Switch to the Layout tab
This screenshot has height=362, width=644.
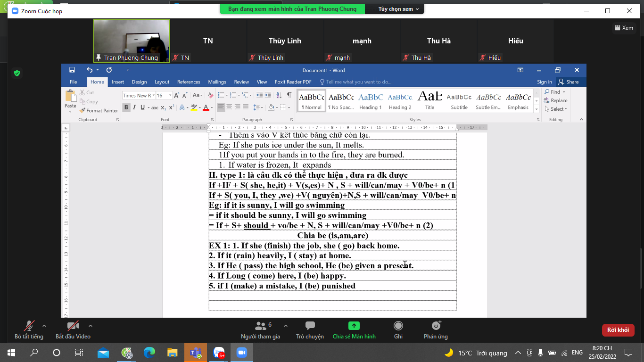(x=162, y=82)
